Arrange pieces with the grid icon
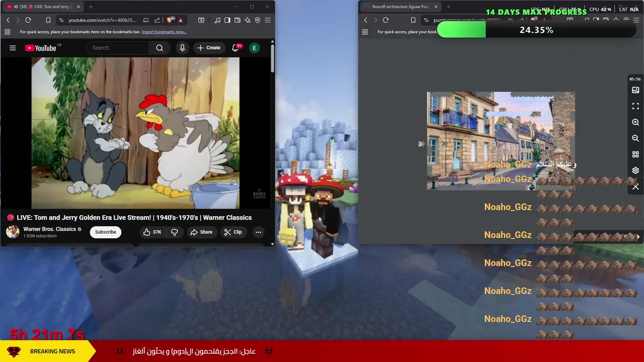Viewport: 644px width, 362px height. click(x=635, y=154)
